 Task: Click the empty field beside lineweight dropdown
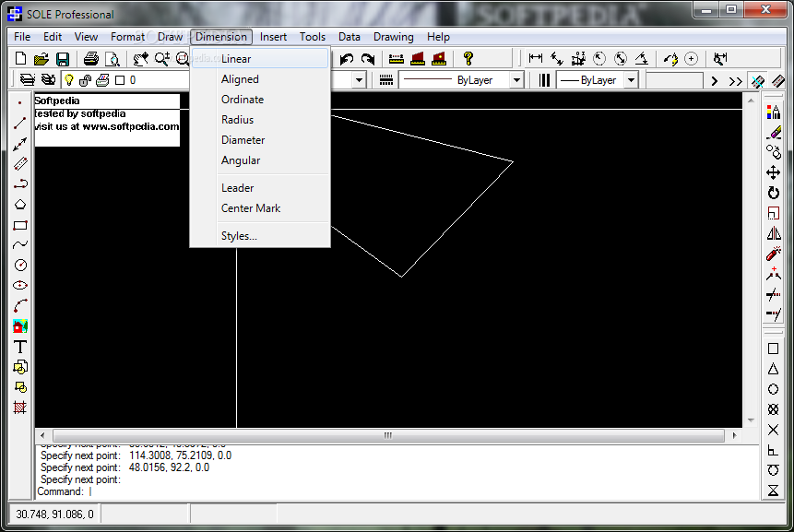click(x=674, y=80)
